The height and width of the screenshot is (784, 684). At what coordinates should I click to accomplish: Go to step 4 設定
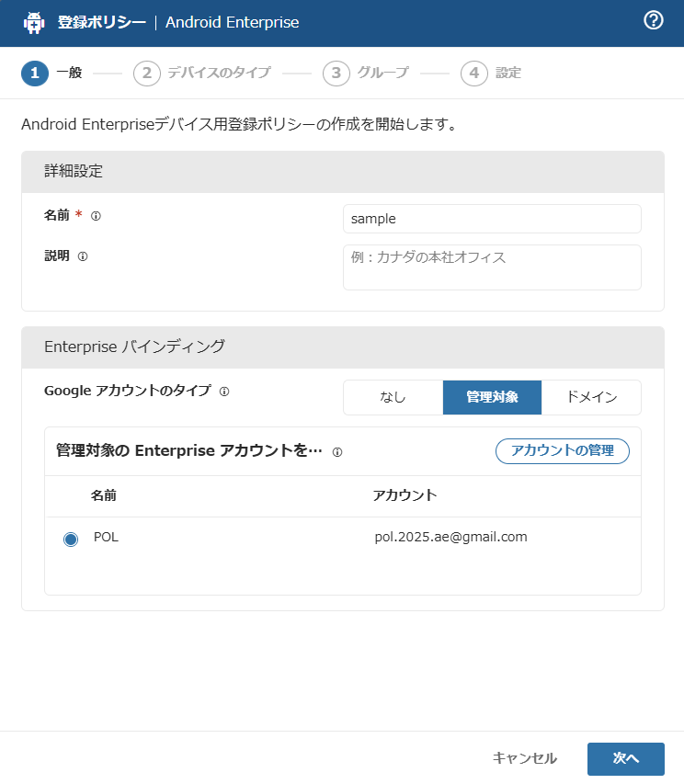(x=491, y=74)
